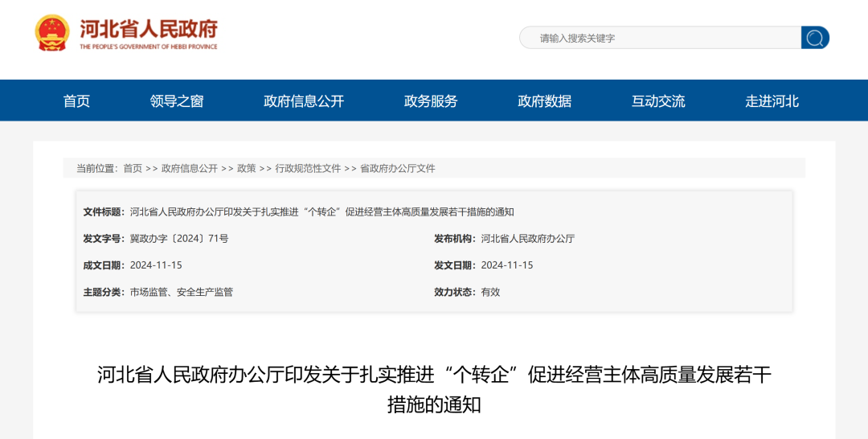This screenshot has width=868, height=439.
Task: Click the 河北省人民政府 site title text
Action: [149, 30]
